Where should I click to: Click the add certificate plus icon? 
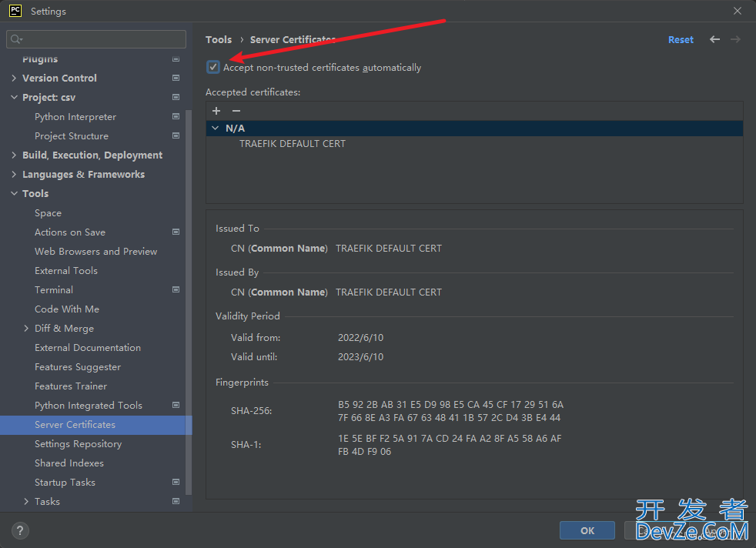216,111
